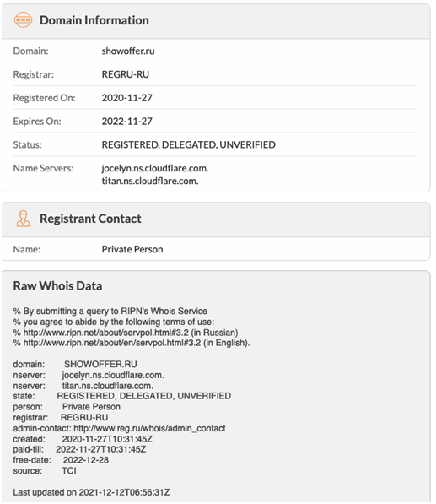
Task: Click the free-date 2022-12-28 value
Action: click(x=86, y=460)
